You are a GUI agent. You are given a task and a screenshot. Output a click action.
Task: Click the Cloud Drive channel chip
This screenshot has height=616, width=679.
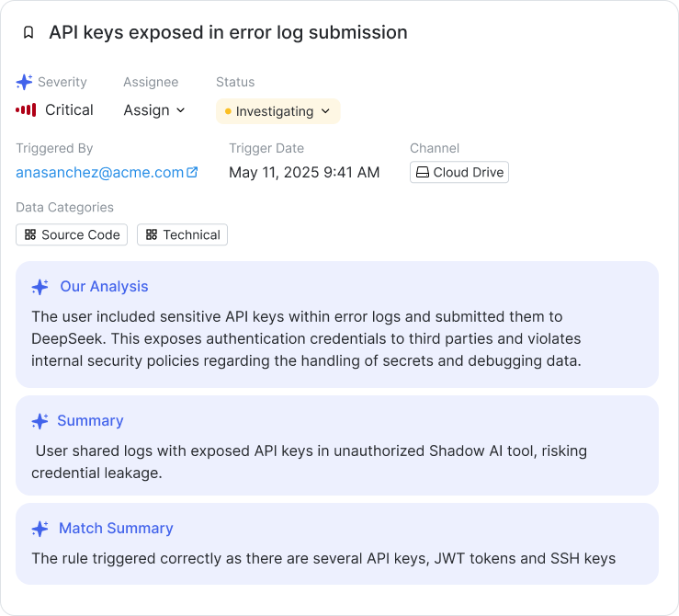459,173
